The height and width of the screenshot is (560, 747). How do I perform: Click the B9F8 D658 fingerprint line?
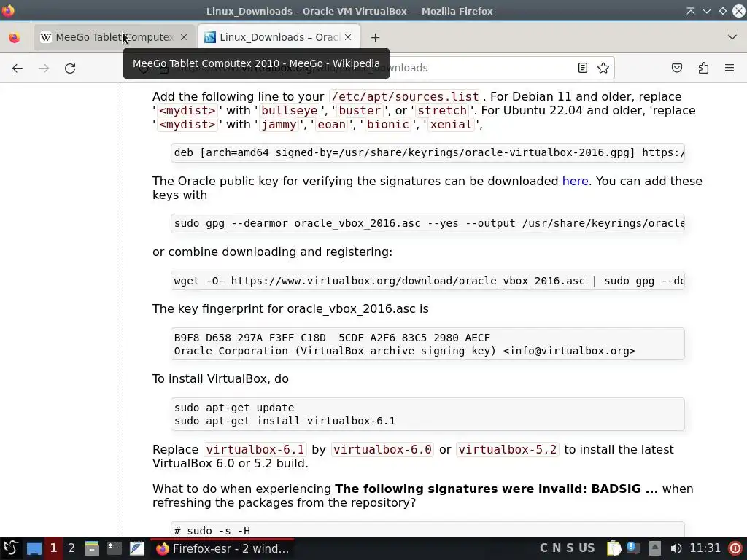[332, 338]
